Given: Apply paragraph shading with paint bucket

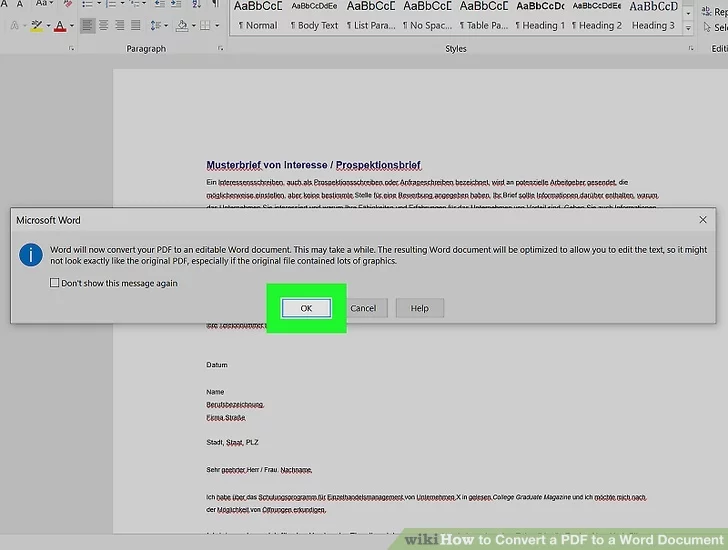Looking at the screenshot, I should (182, 25).
